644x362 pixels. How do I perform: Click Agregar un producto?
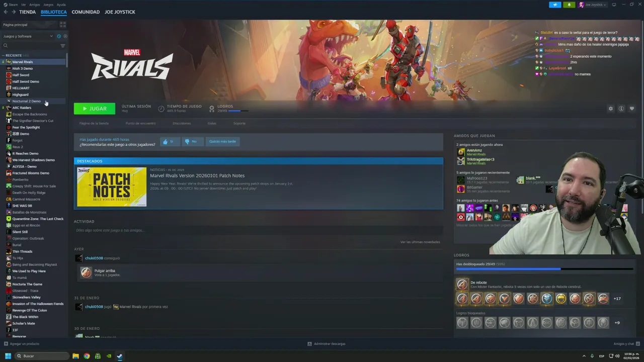[x=22, y=344]
